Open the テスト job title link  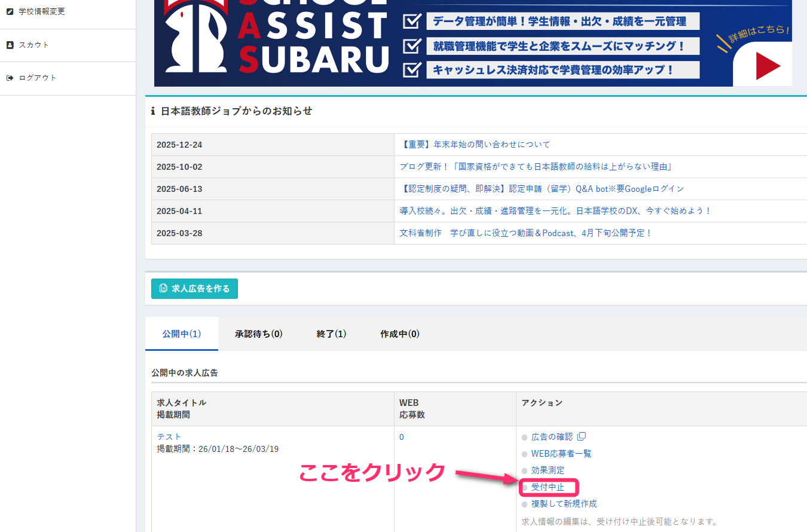point(169,437)
